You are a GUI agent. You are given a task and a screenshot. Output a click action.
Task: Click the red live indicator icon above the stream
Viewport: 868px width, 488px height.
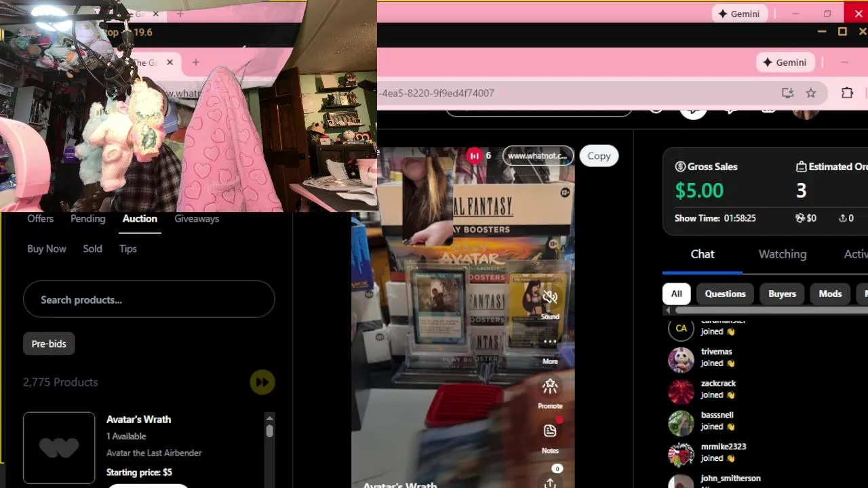pyautogui.click(x=474, y=156)
